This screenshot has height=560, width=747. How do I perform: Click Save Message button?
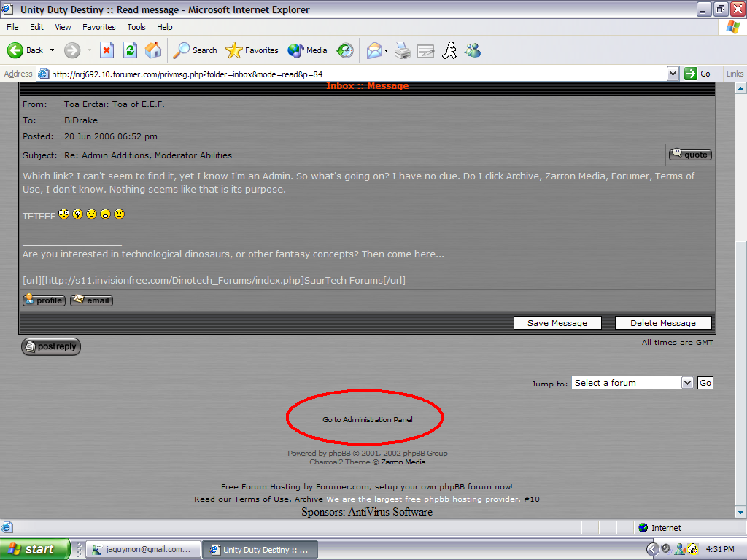coord(557,323)
